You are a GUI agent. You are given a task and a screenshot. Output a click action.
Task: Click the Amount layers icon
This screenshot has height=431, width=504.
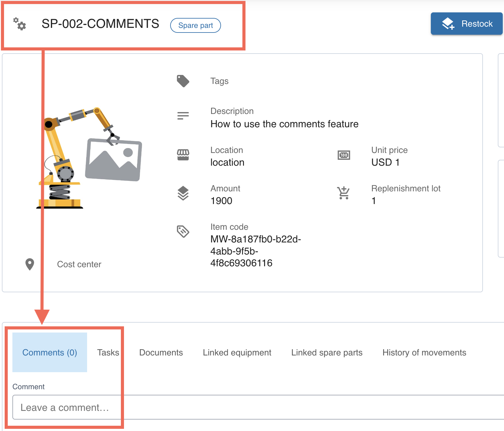coord(183,193)
